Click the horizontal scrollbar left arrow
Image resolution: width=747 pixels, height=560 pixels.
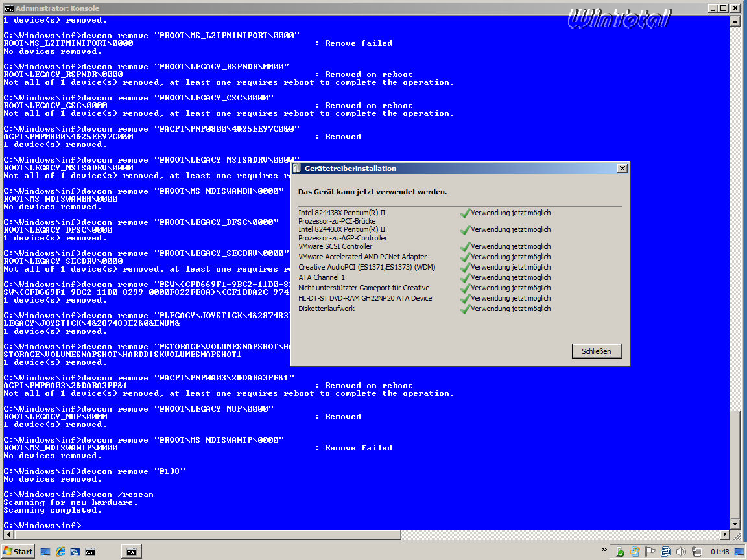(8, 534)
